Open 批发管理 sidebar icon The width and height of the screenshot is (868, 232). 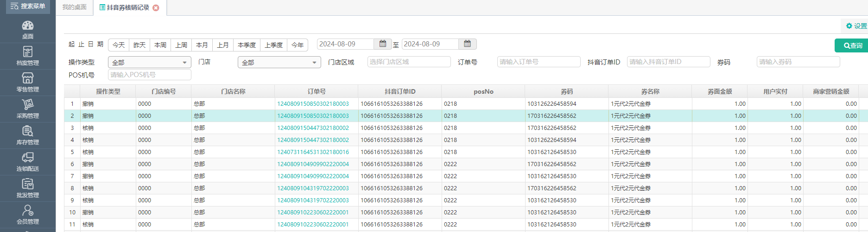click(28, 184)
